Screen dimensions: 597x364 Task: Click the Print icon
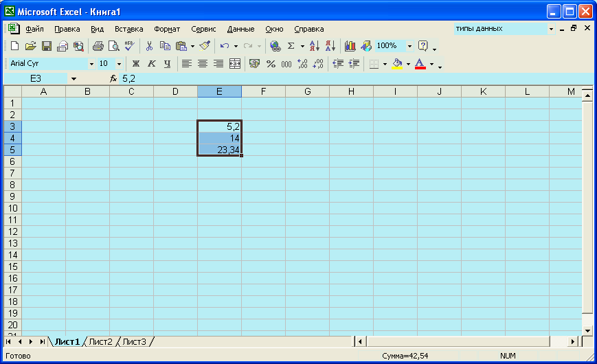tap(98, 46)
